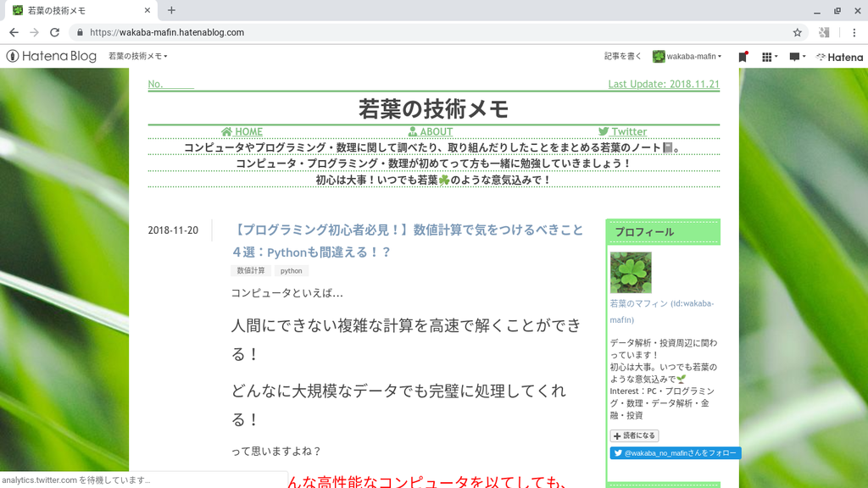Expand the 若葉の技術メモ dropdown in the header

[x=136, y=57]
